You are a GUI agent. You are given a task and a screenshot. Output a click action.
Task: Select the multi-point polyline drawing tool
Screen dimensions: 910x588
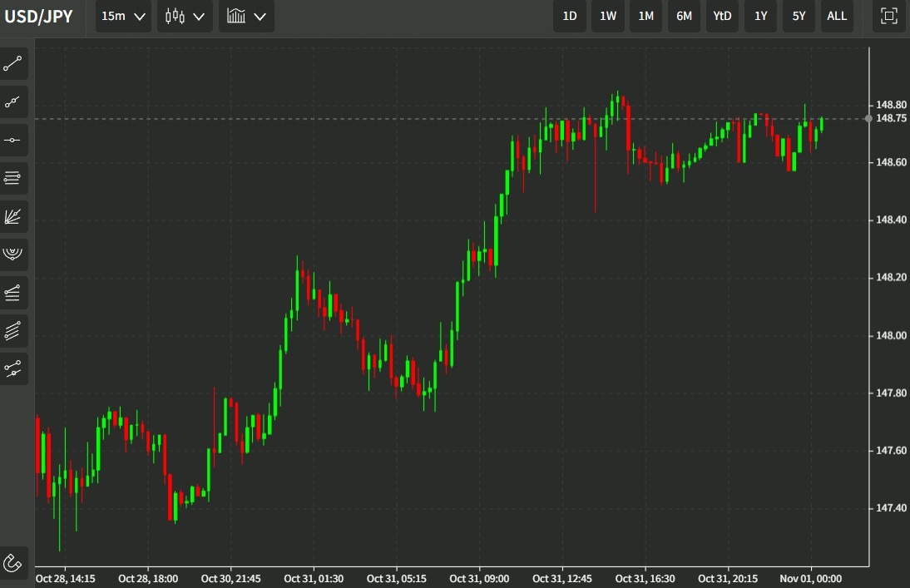pyautogui.click(x=12, y=102)
